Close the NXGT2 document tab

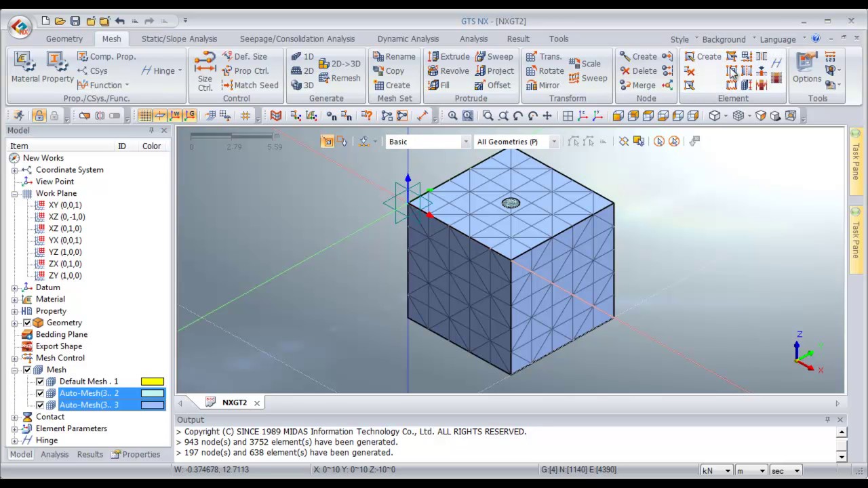(x=257, y=403)
